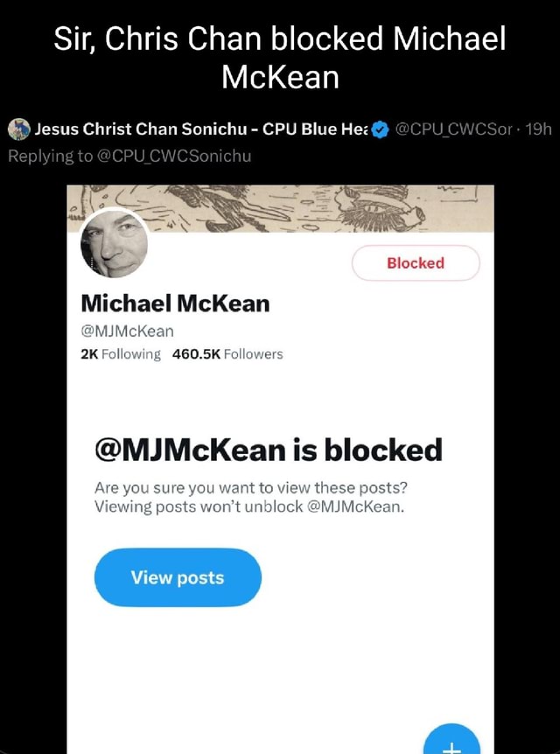Reveal posts despite the block warning
The height and width of the screenshot is (754, 560).
point(177,577)
